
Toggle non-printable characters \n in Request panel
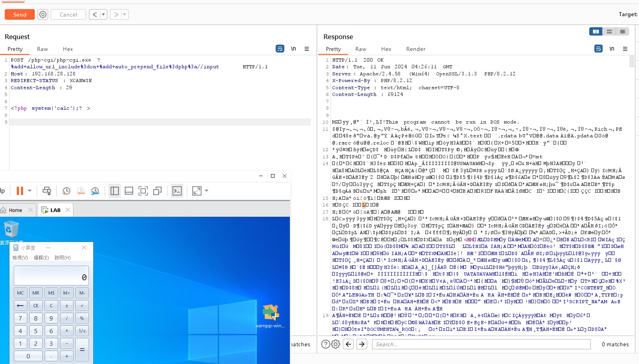(293, 49)
